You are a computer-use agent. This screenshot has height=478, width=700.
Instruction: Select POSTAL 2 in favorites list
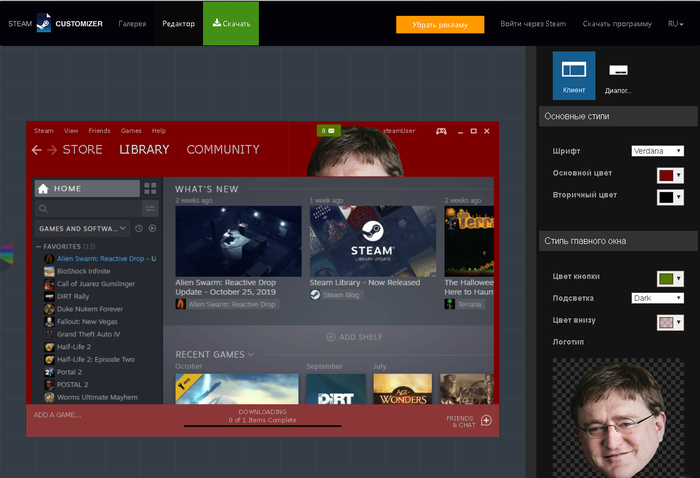(x=72, y=385)
